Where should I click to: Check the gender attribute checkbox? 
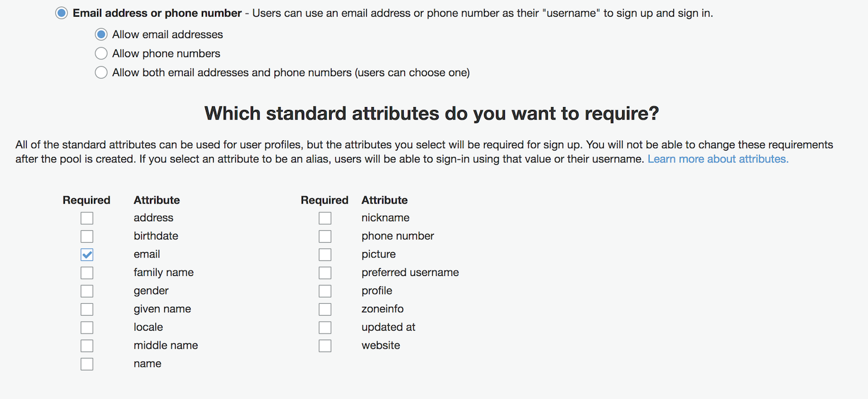[x=86, y=291]
